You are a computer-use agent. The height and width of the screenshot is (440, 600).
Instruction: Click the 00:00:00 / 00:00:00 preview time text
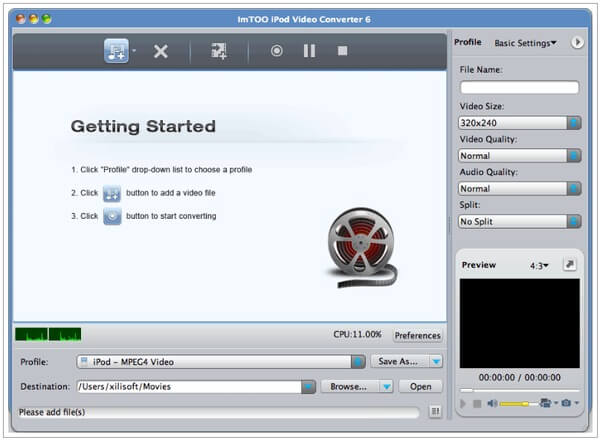[519, 378]
